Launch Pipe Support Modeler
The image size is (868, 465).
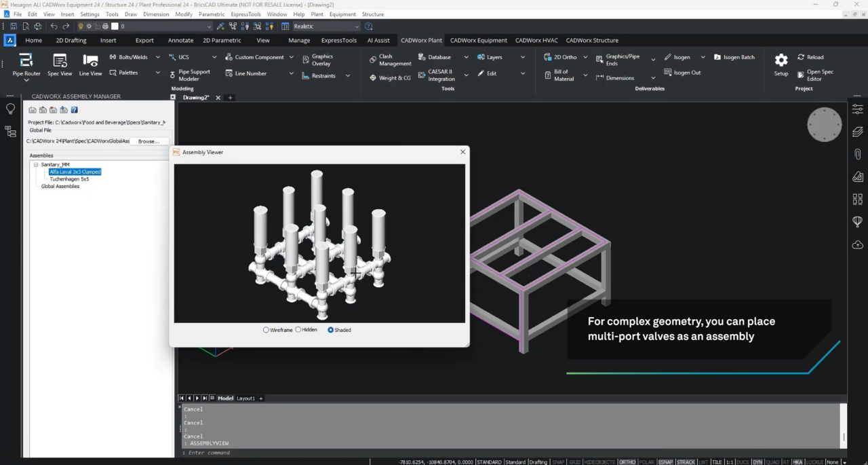191,75
